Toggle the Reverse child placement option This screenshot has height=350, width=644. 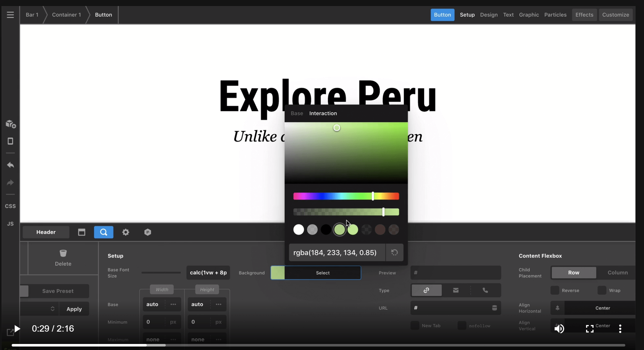click(555, 290)
